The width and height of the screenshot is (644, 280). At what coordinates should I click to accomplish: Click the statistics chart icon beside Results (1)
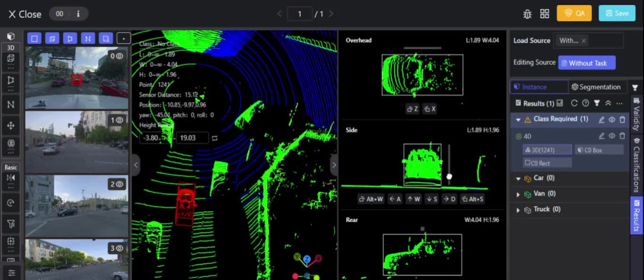pyautogui.click(x=560, y=103)
